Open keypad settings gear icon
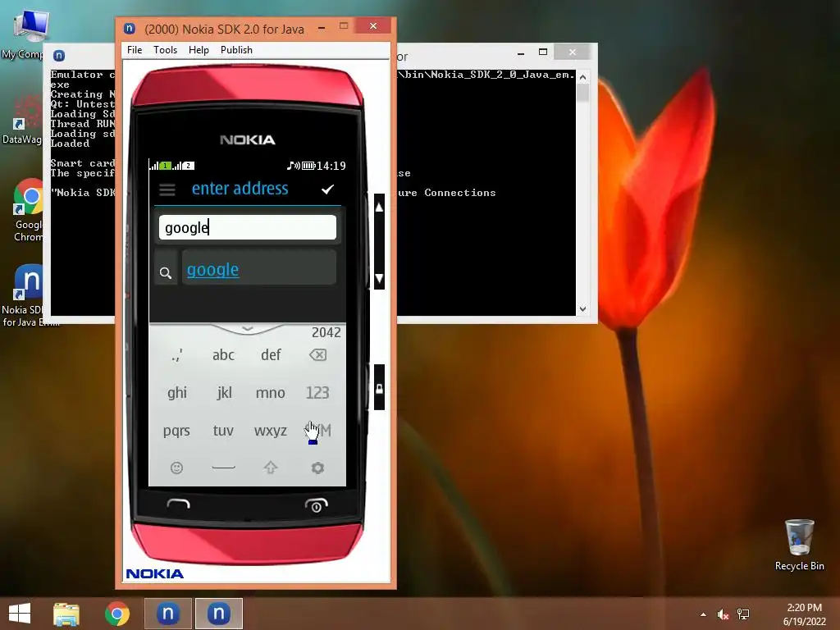Viewport: 840px width, 630px height. 317,468
